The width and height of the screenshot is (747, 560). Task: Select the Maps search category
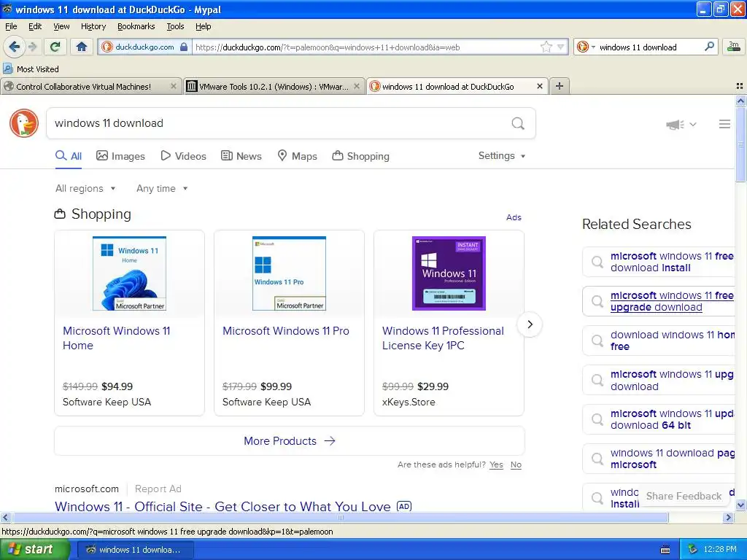point(298,156)
